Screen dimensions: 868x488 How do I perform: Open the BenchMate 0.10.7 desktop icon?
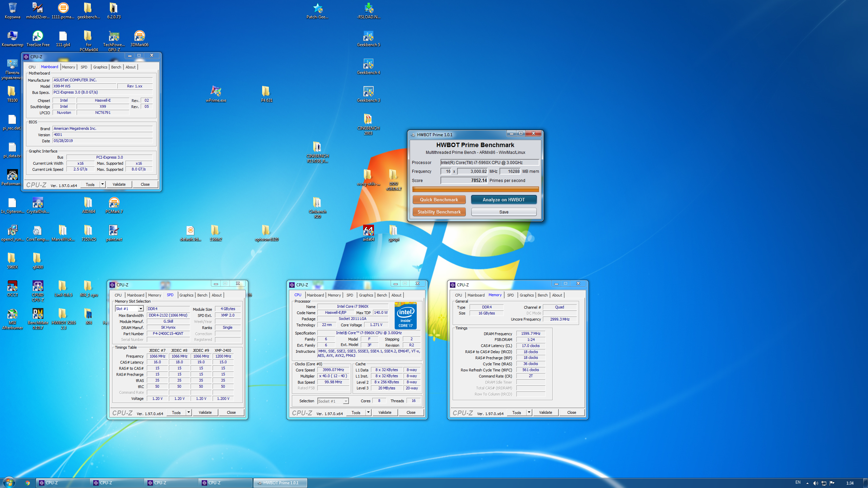(x=38, y=319)
